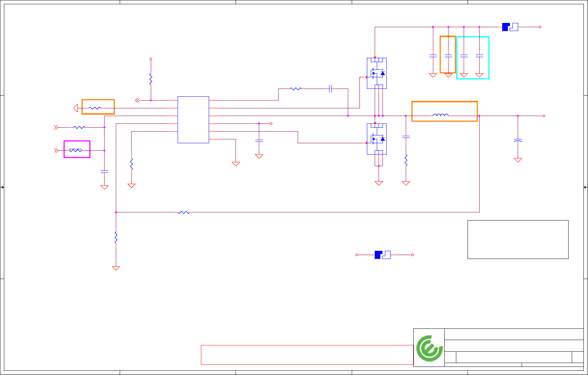Select horizontal resistor after the upper double-chevron input port

[79, 127]
